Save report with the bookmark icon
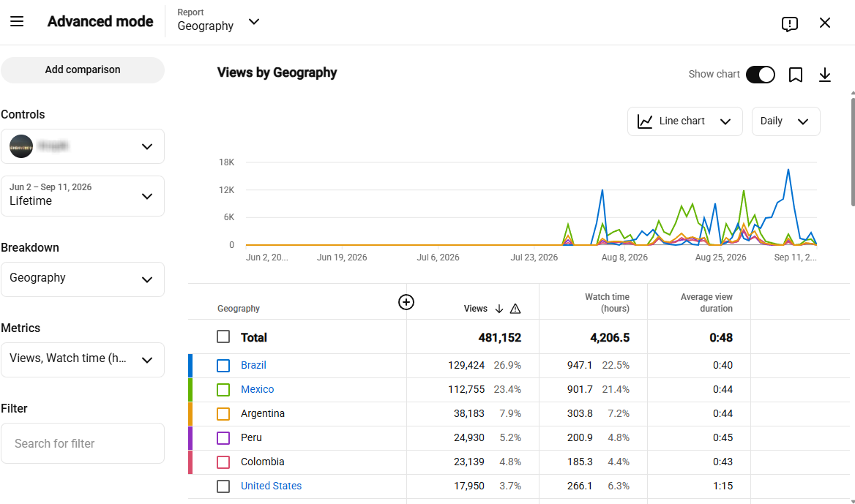 796,75
